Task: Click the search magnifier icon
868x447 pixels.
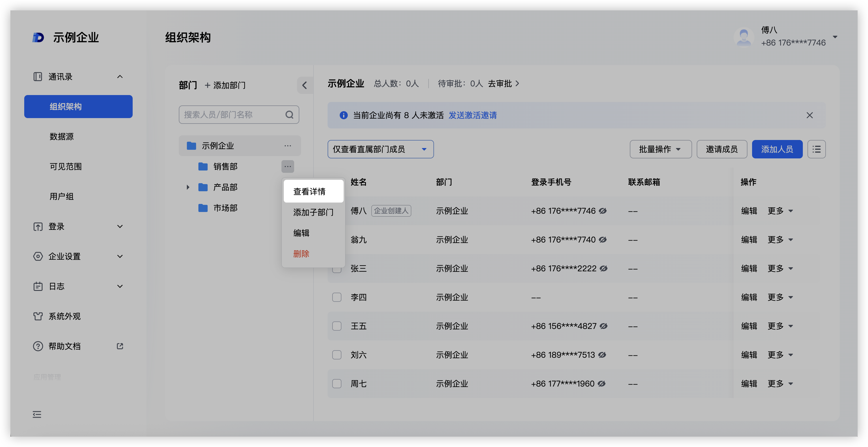Action: (x=289, y=115)
